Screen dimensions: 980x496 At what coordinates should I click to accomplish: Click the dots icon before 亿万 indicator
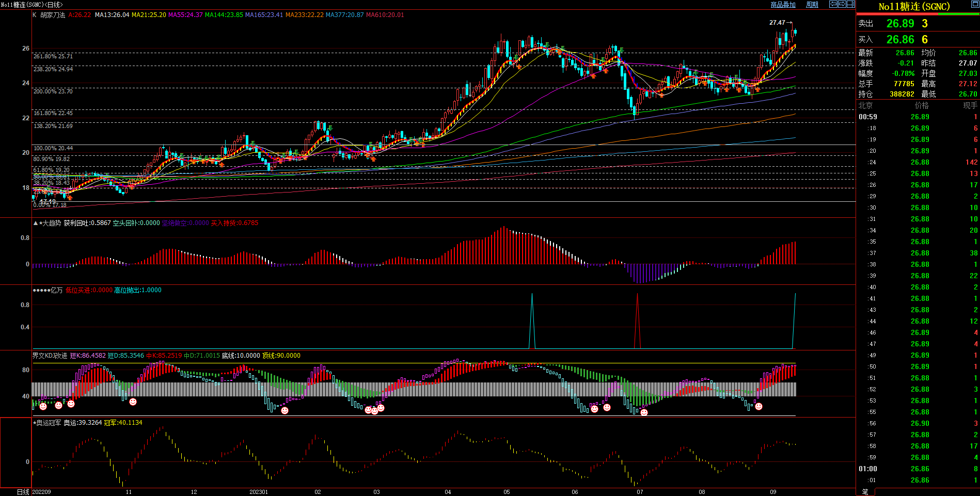tap(41, 291)
